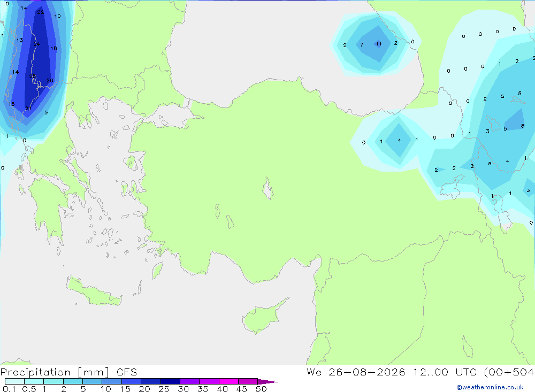Screen dimensions: 535x392
Task: Click the '(00+504' forecast offset text
Action: [509, 372]
